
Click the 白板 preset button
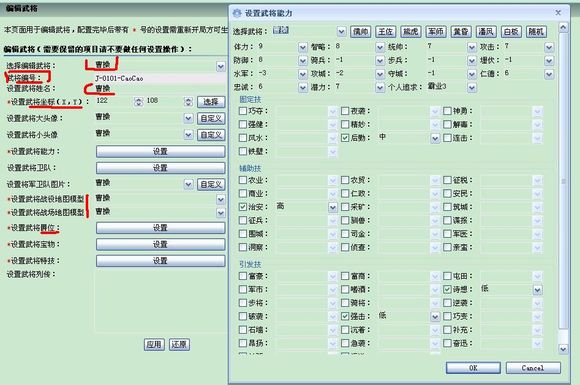click(511, 32)
